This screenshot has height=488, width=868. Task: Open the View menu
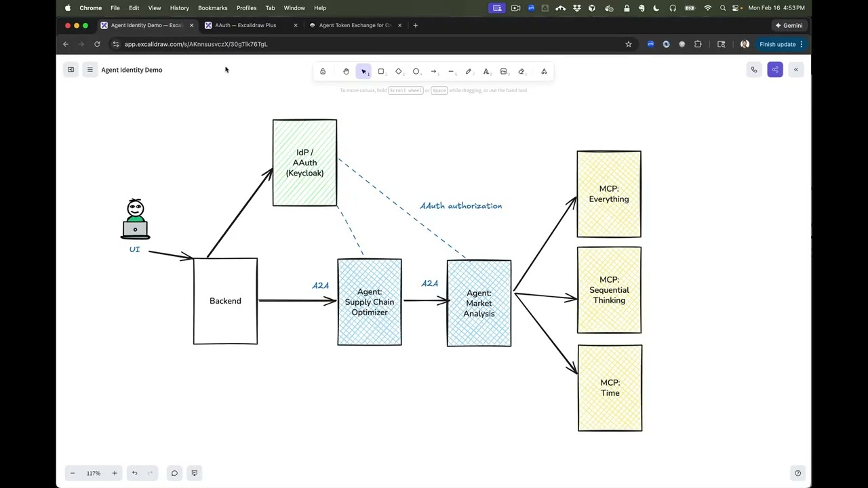155,8
